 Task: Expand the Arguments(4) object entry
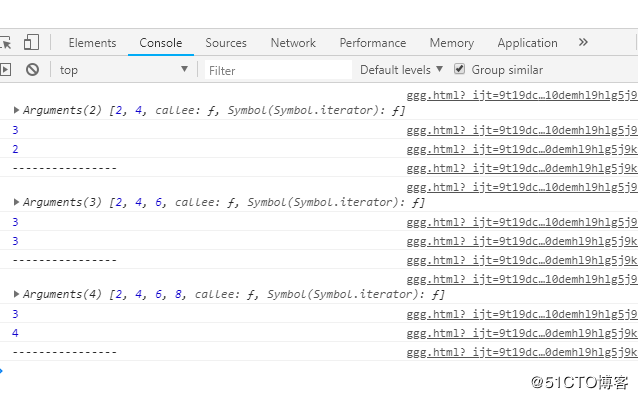(16, 294)
